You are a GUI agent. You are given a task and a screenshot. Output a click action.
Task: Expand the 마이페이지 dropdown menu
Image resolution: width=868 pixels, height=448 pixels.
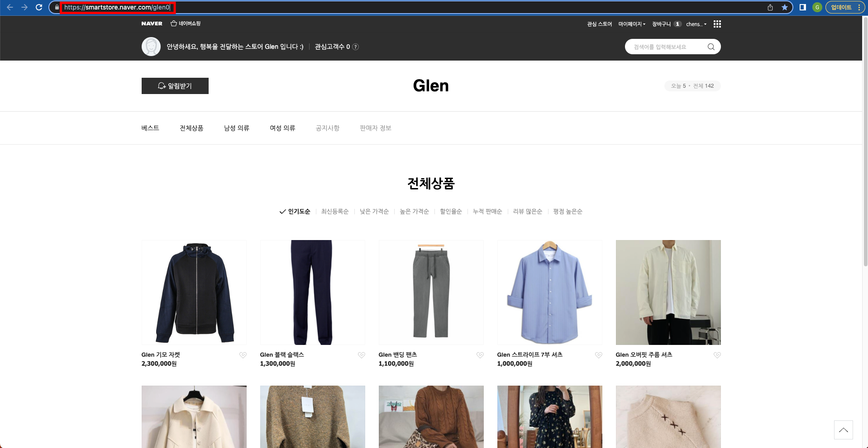[632, 24]
